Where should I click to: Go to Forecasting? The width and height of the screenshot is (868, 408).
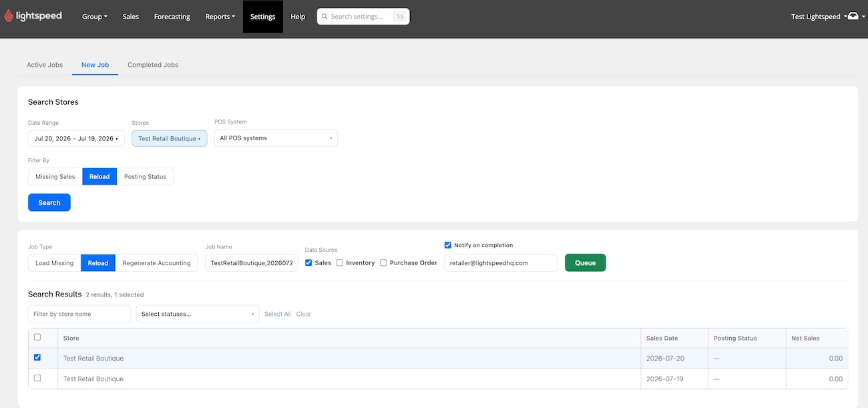172,17
